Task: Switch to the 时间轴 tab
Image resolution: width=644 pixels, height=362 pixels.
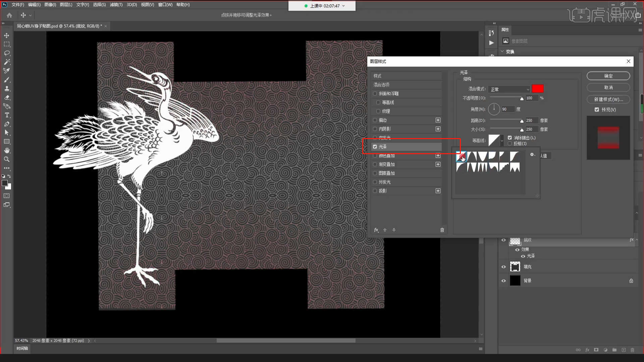Action: point(22,349)
